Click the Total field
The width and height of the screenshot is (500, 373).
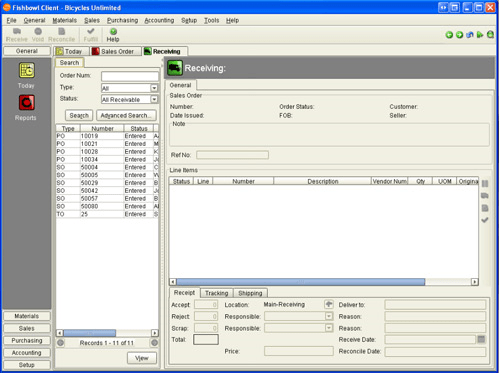[206, 339]
